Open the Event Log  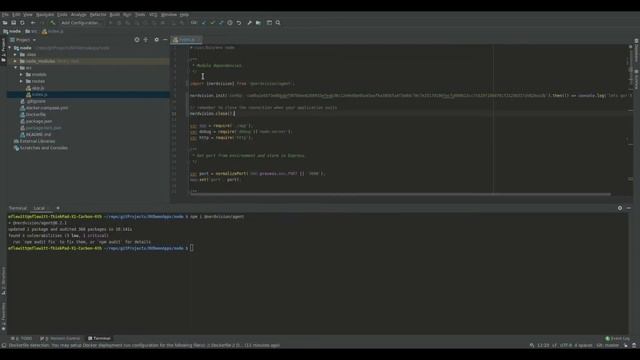(617, 338)
